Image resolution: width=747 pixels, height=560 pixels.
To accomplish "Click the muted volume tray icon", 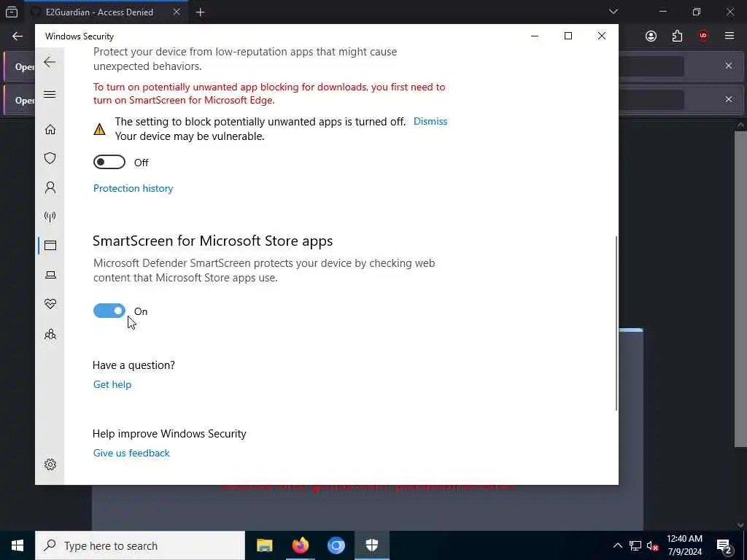I will click(653, 545).
